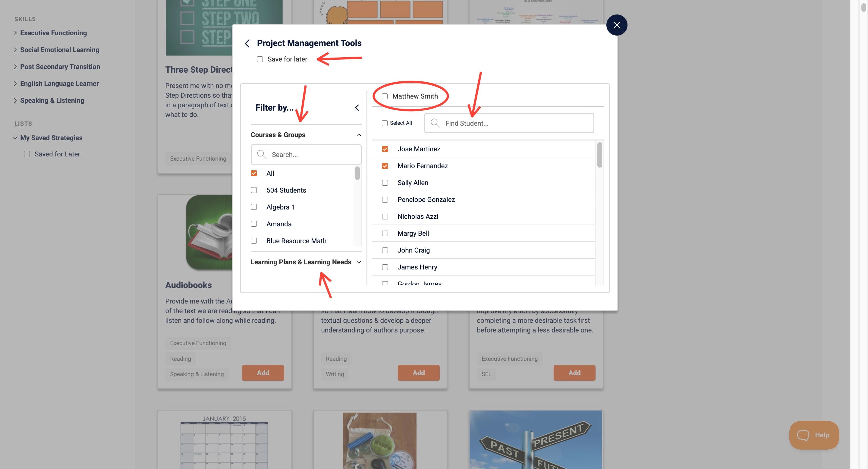
Task: Tick the Matthew Smith checkbox
Action: pyautogui.click(x=385, y=96)
